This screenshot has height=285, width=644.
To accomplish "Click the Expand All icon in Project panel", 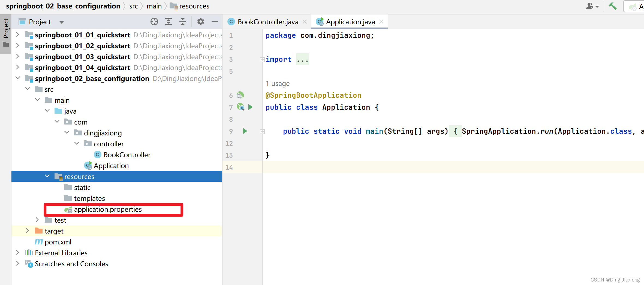I will point(168,22).
